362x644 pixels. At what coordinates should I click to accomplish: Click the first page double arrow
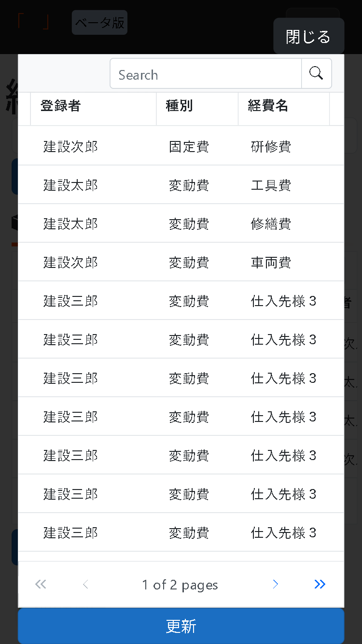(41, 585)
